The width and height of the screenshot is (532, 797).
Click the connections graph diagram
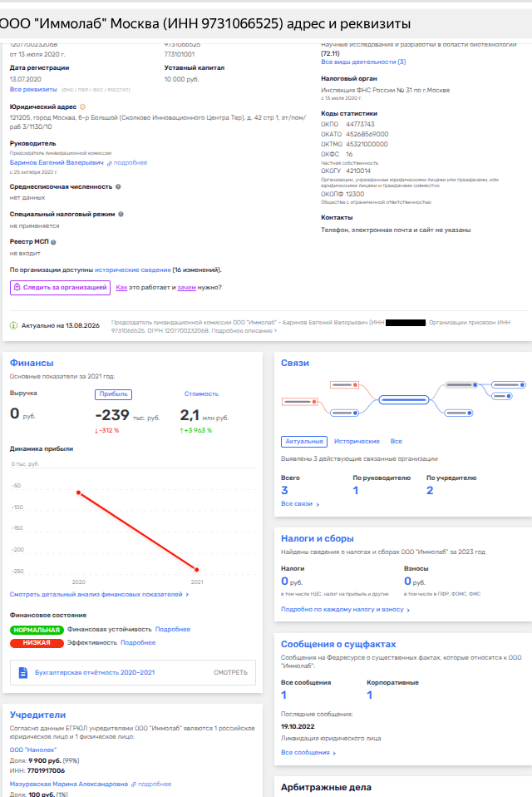pos(403,399)
